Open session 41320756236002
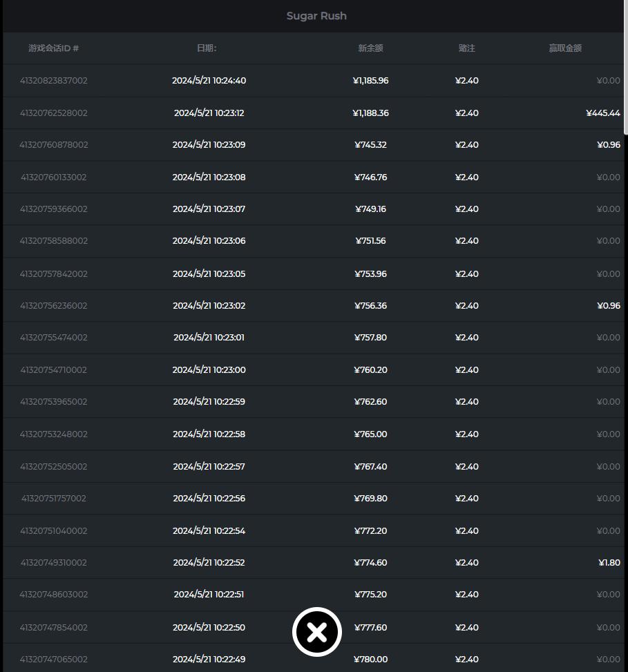Image resolution: width=628 pixels, height=672 pixels. 54,305
